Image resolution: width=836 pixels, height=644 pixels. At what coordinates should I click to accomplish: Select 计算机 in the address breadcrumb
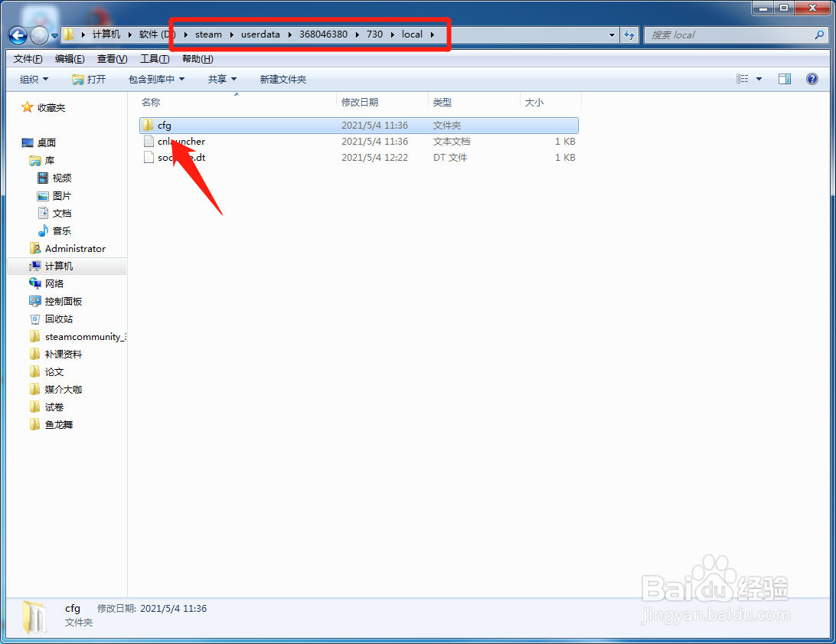point(106,34)
